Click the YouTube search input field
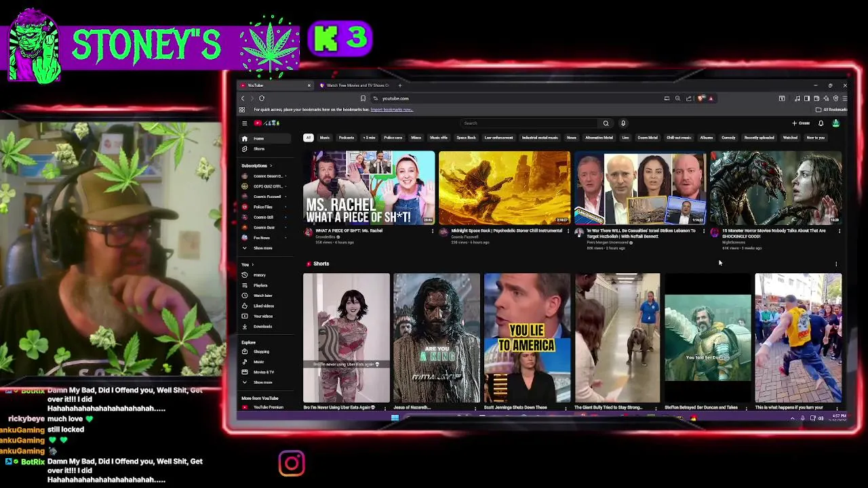This screenshot has width=868, height=488. (530, 123)
